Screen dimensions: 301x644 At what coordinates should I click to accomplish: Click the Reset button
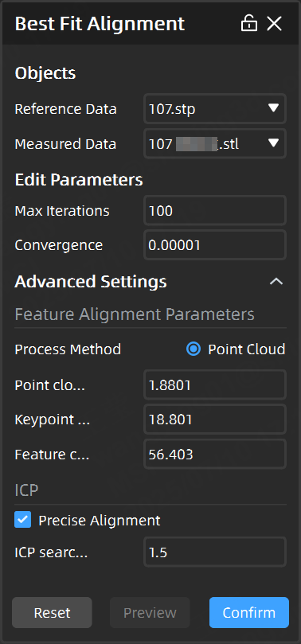(x=52, y=613)
